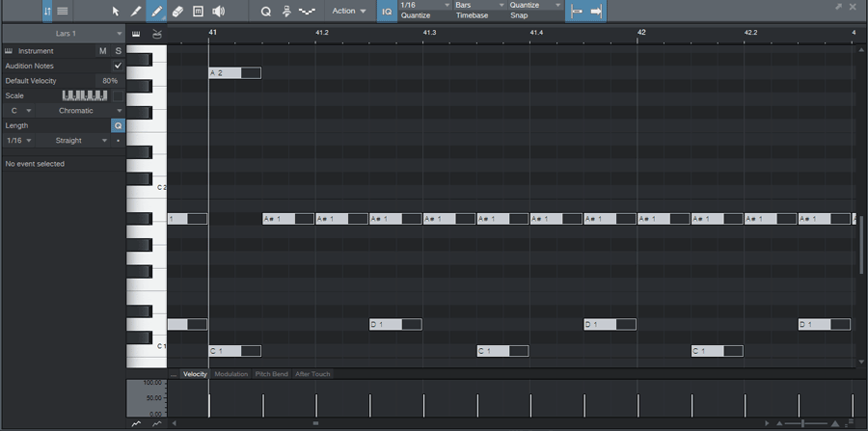The height and width of the screenshot is (431, 868).
Task: Enable the Scale checkbox
Action: click(x=118, y=95)
